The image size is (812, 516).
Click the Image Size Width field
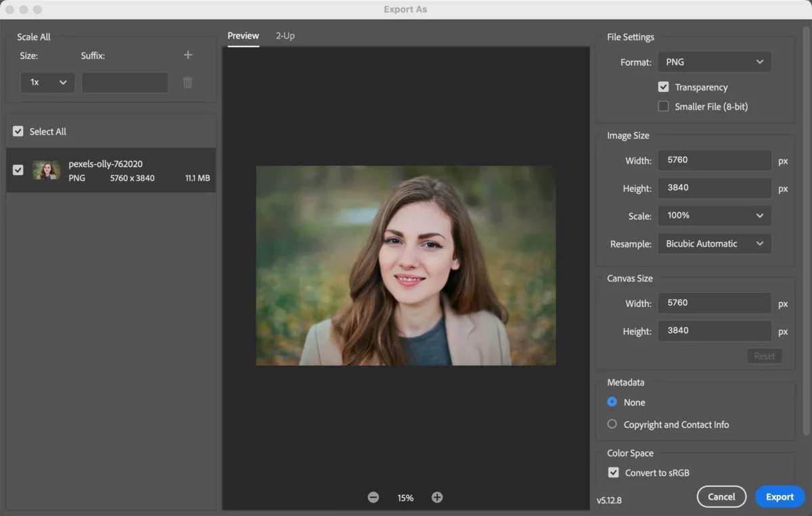point(714,160)
